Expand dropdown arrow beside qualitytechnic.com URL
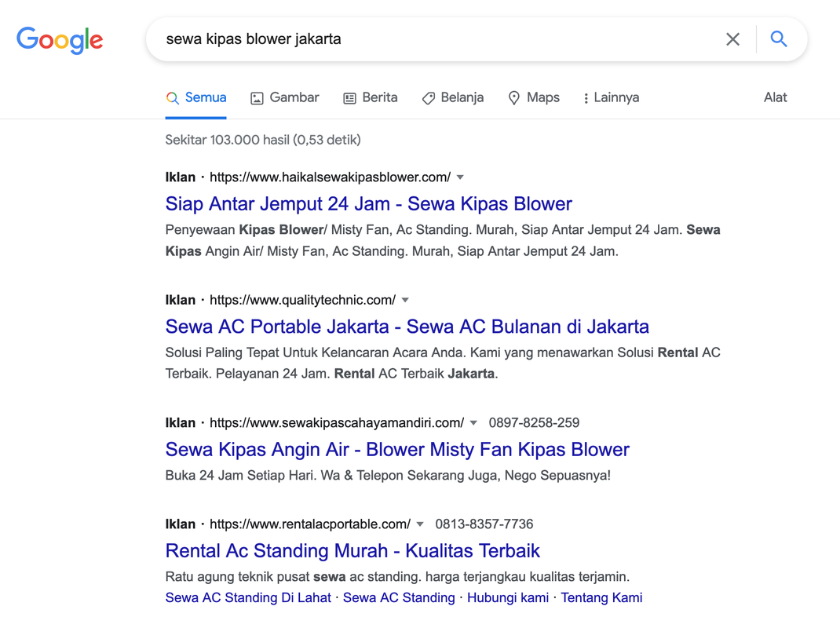 pyautogui.click(x=405, y=300)
